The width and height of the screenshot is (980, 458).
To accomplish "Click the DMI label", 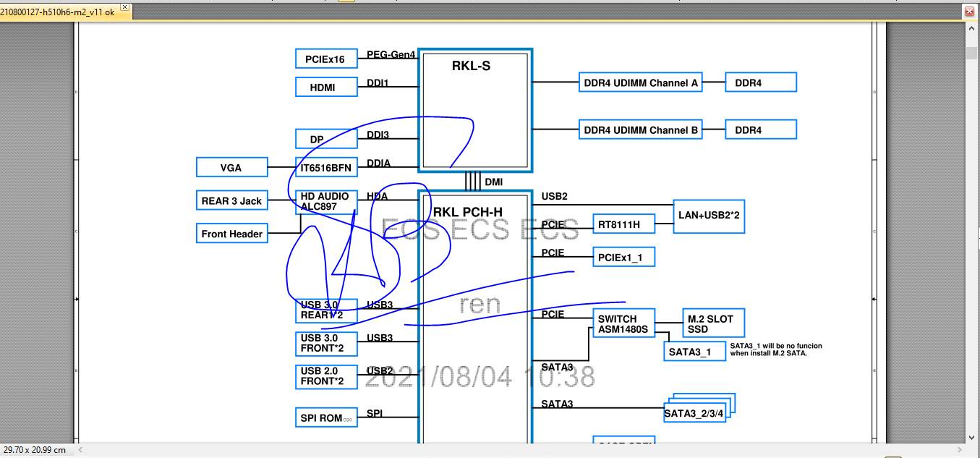I will point(493,182).
